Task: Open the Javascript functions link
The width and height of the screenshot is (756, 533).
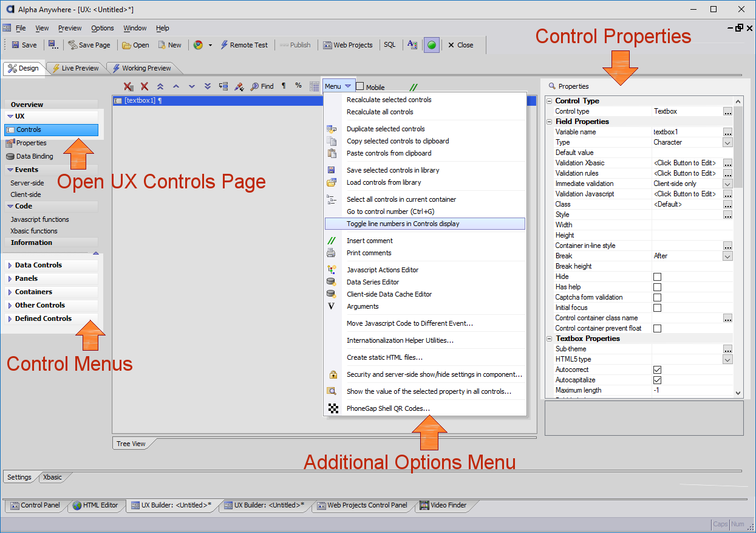Action: pos(39,219)
